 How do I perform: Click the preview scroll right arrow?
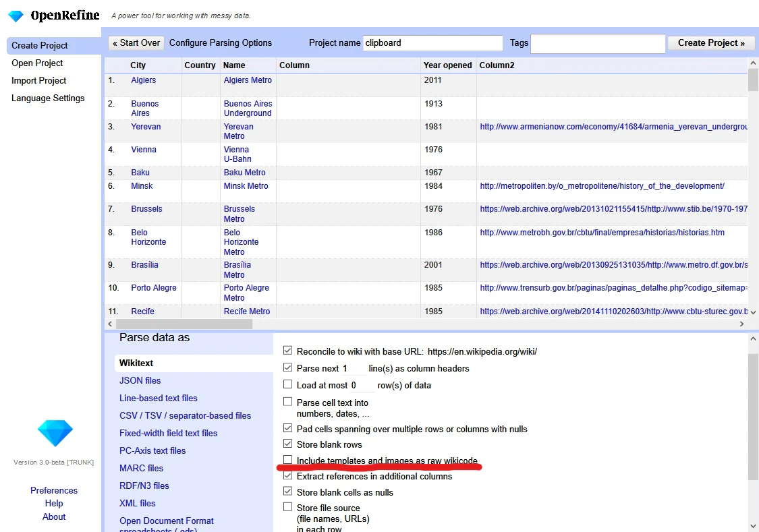coord(741,324)
